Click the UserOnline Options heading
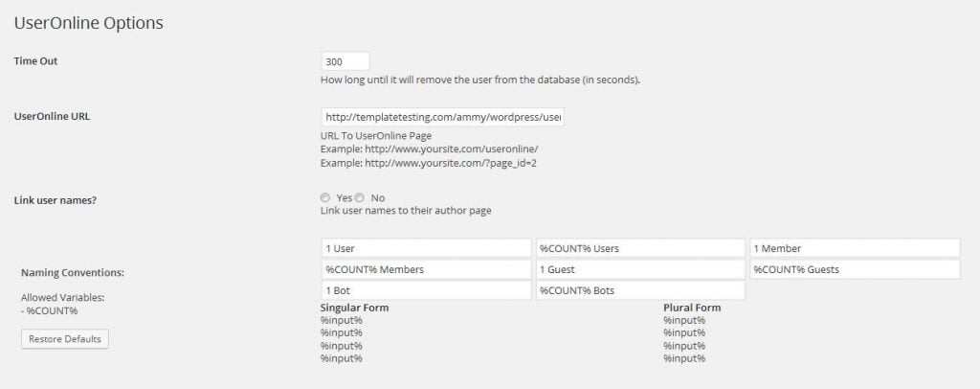 [88, 22]
